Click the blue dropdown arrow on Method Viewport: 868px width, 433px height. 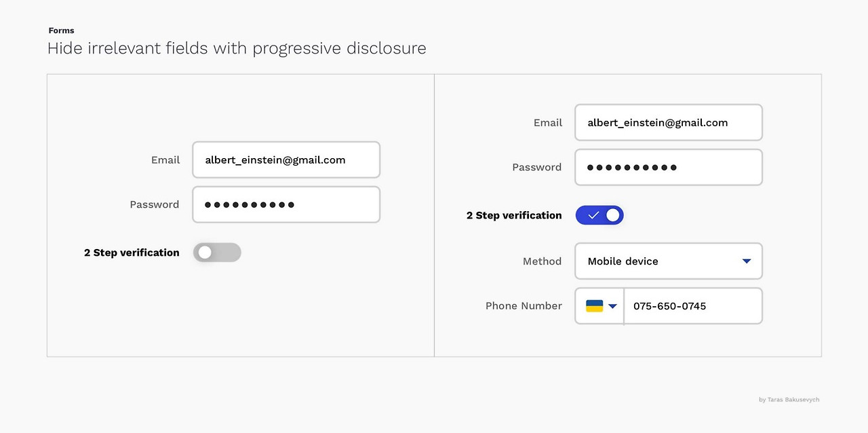(x=746, y=261)
